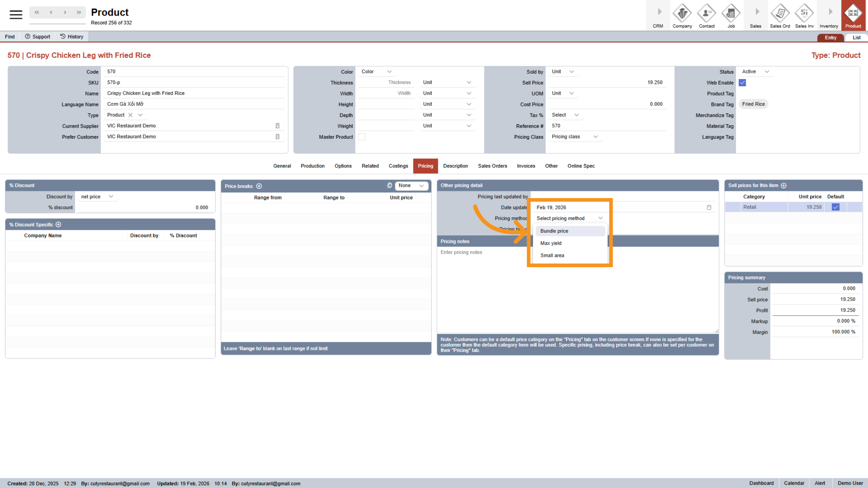Click the Current Supplier lookup icon
The image size is (868, 488).
[277, 126]
